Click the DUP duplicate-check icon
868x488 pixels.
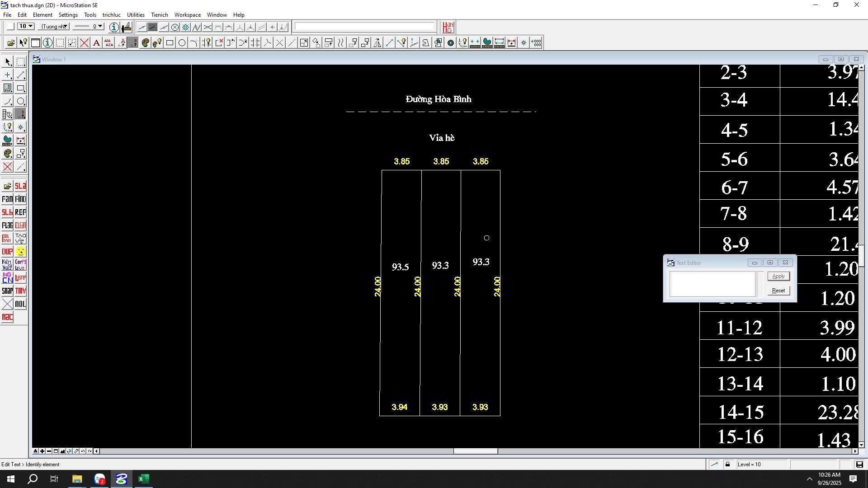(7, 252)
